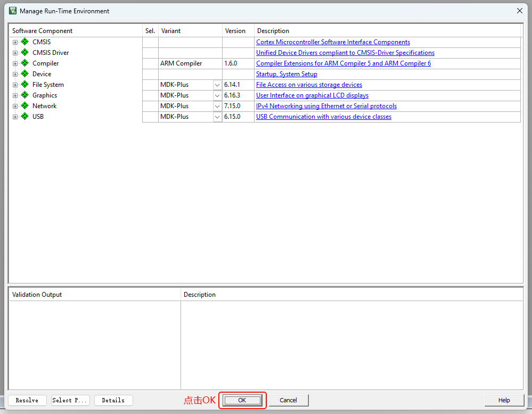The height and width of the screenshot is (414, 532).
Task: Expand the CMSIS tree node
Action: [x=15, y=42]
